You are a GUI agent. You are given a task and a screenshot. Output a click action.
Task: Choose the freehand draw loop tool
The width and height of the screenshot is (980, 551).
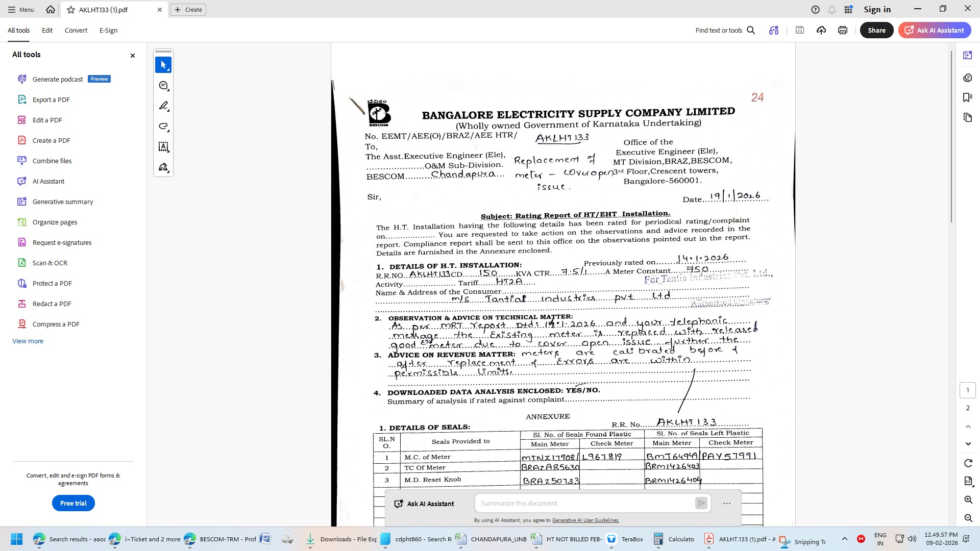click(163, 127)
